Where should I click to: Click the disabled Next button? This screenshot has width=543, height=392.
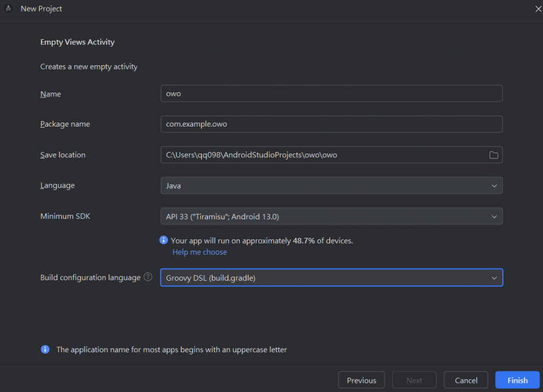(x=414, y=380)
